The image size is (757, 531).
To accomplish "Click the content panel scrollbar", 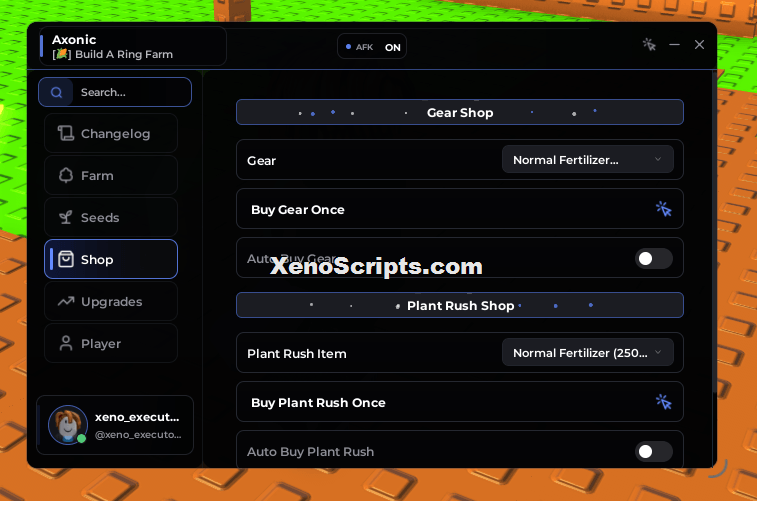I will [714, 232].
